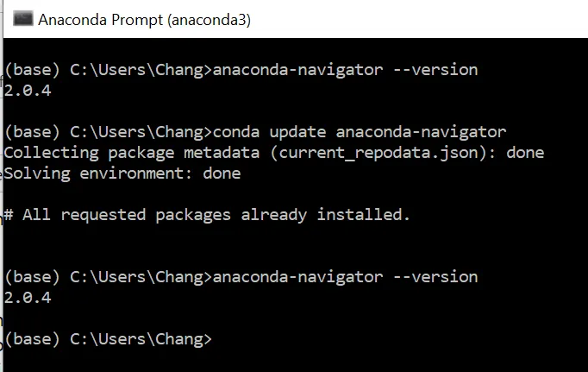Click the empty title bar area right of title
The height and width of the screenshot is (372, 588).
pyautogui.click(x=414, y=19)
